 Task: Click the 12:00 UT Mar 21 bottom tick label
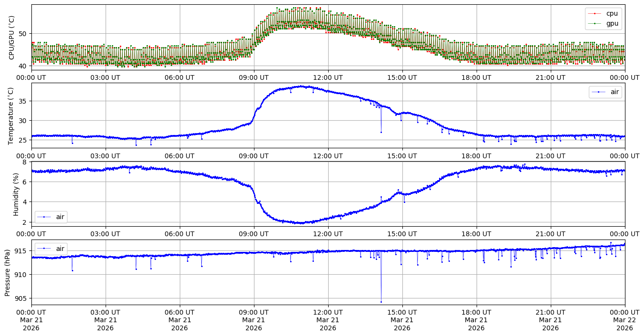pyautogui.click(x=328, y=320)
